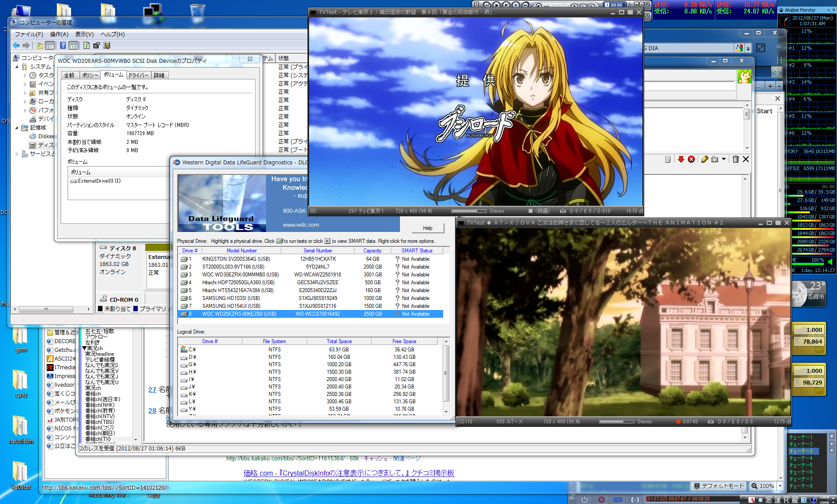Click properties icon in Computer Management toolbar
Image resolution: width=837 pixels, height=504 pixels.
point(96,45)
